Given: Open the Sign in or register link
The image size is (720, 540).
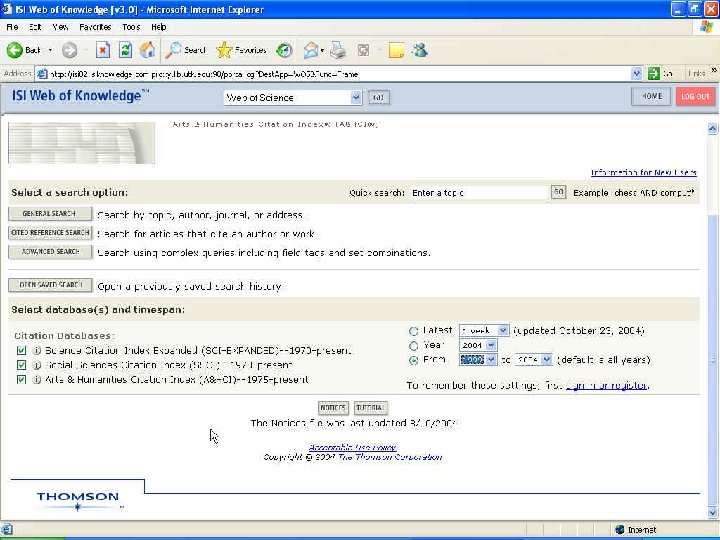Looking at the screenshot, I should tap(607, 385).
